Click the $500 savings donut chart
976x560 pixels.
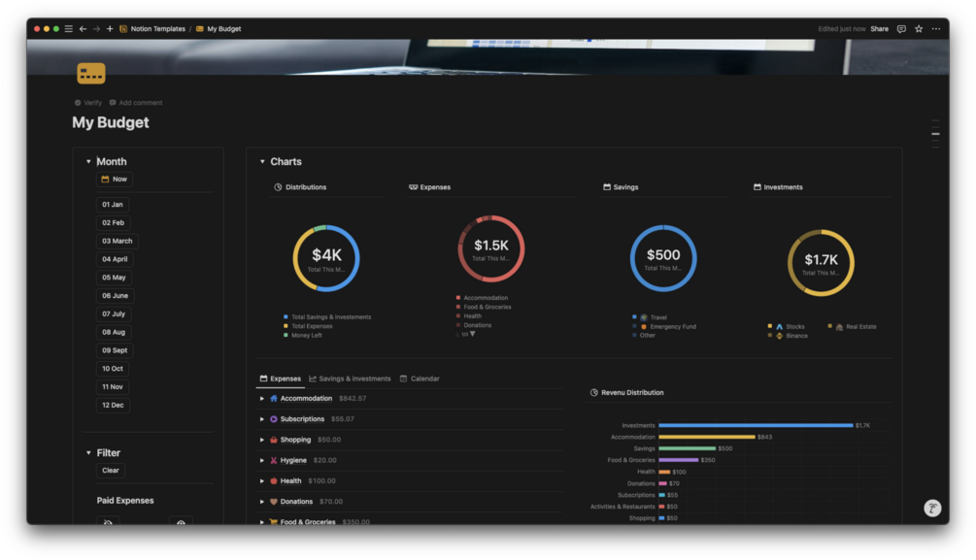click(663, 258)
